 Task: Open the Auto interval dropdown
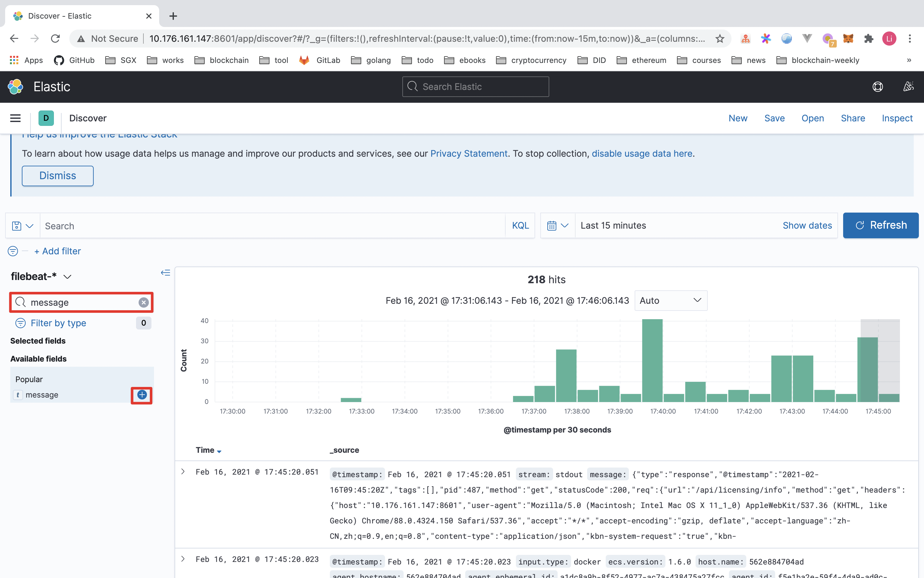671,301
